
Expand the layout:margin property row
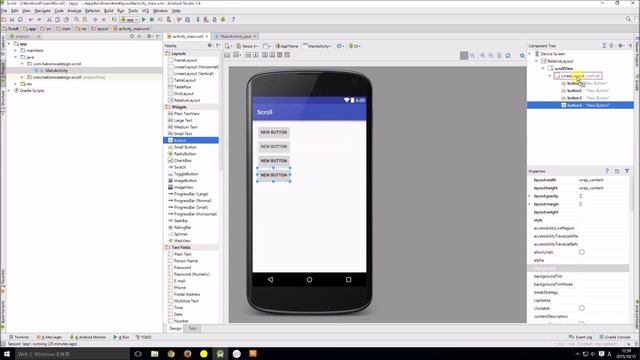pyautogui.click(x=530, y=204)
